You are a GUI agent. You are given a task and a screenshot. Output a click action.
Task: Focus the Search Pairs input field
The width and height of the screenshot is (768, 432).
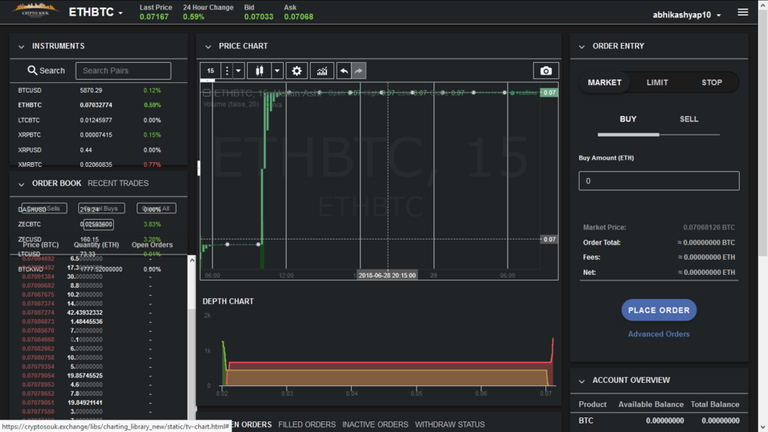coord(123,71)
